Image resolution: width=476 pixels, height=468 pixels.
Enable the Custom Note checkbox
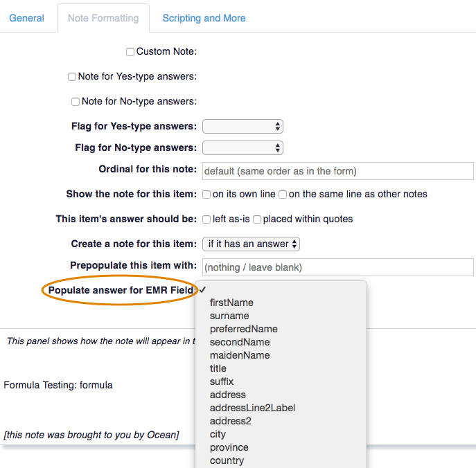[x=130, y=52]
